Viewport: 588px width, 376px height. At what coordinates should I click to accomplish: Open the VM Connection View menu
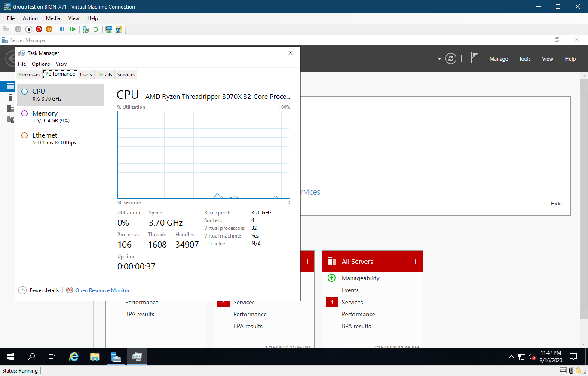click(73, 18)
